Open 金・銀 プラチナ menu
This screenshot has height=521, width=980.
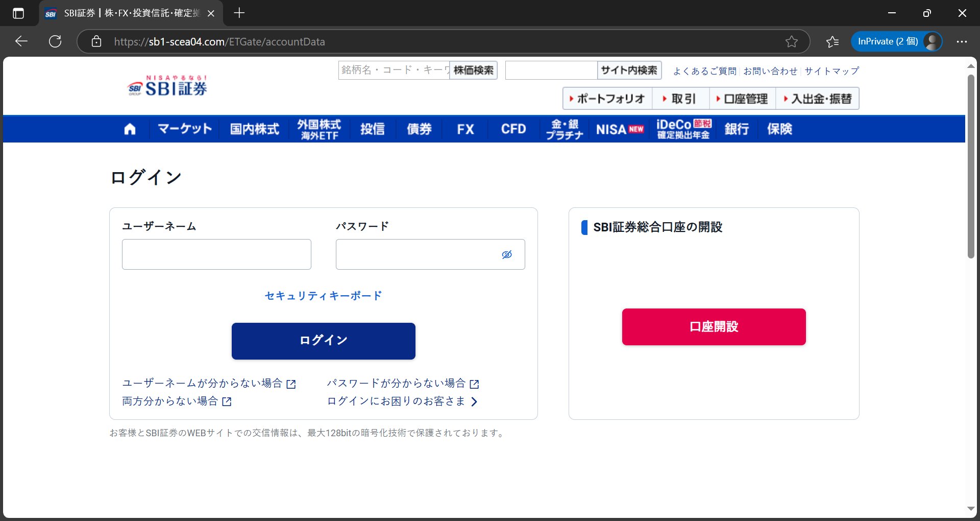point(565,129)
